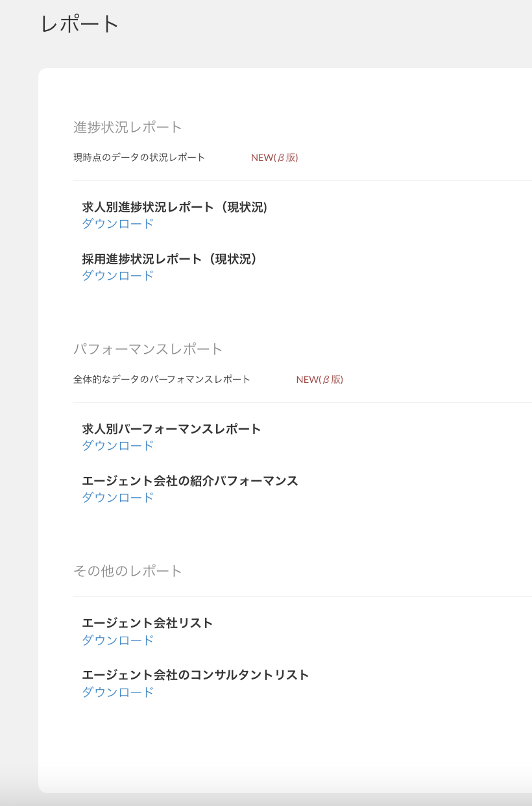Select the エージェント会社の紹介パフォーマンス title text

click(190, 480)
